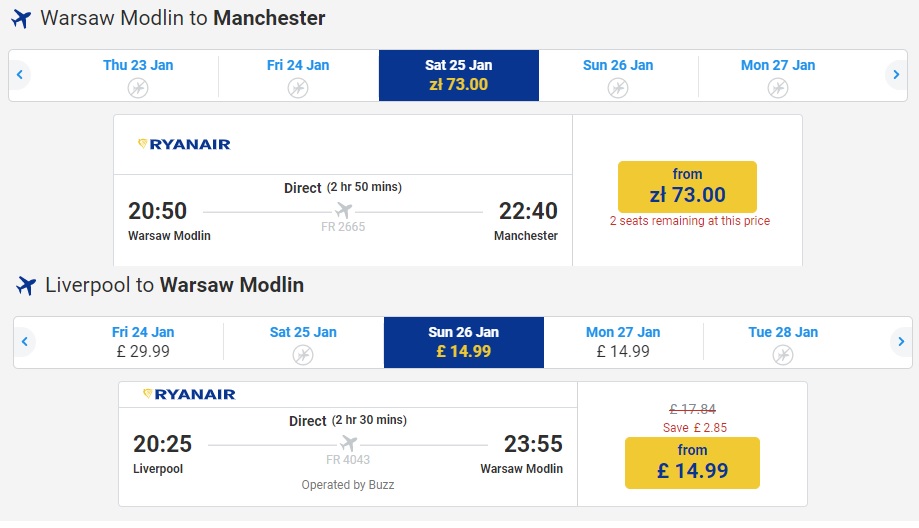Image resolution: width=919 pixels, height=528 pixels.
Task: Select the from zł 73.00 fare button
Action: click(x=687, y=186)
